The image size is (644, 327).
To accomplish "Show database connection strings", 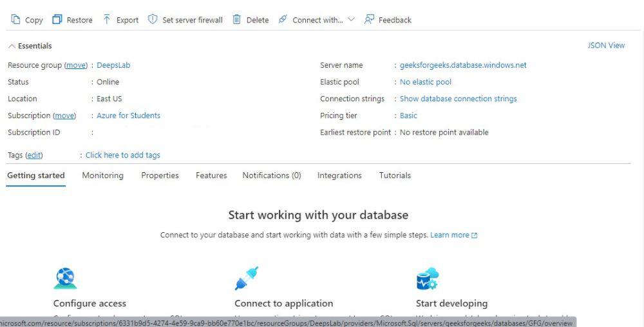I will [x=458, y=99].
